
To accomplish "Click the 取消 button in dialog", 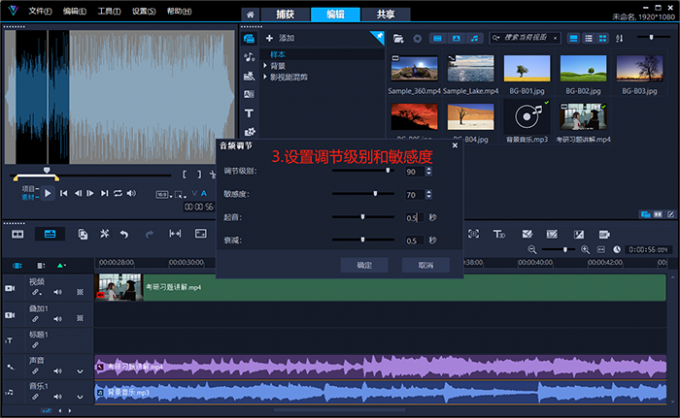I will [426, 265].
